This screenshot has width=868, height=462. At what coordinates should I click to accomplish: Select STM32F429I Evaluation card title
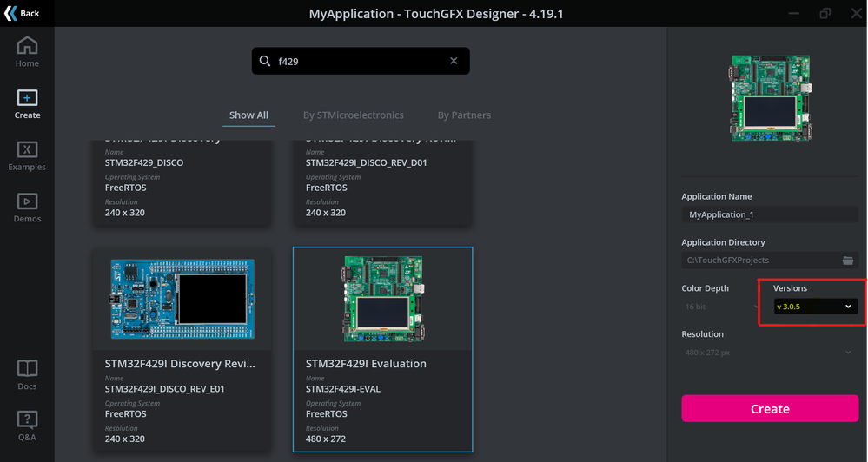(x=366, y=364)
